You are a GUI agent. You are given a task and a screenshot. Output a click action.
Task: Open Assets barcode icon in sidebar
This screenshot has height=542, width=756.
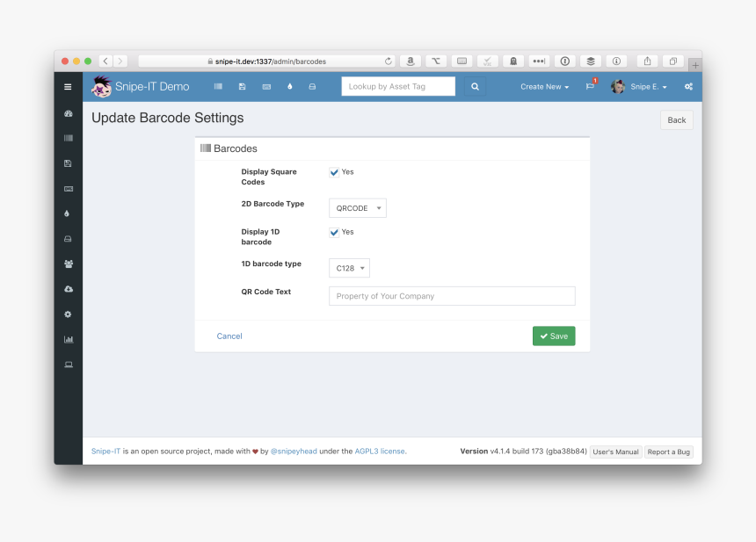pos(69,138)
